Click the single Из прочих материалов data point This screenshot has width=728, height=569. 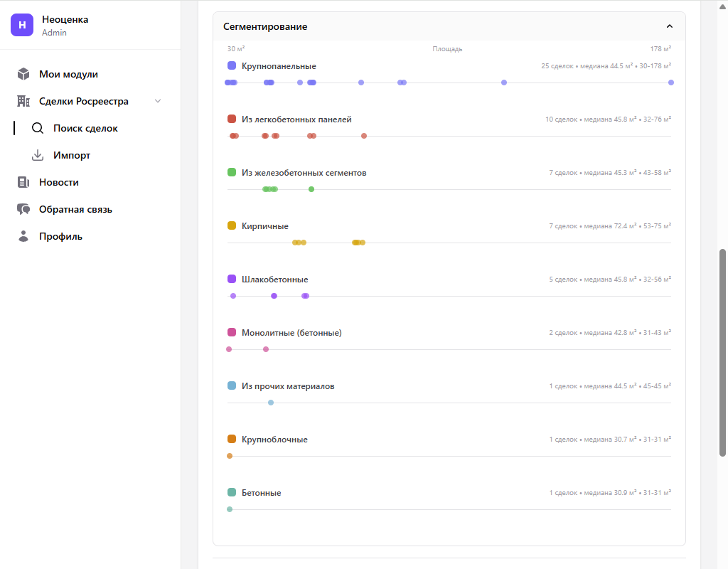(271, 403)
